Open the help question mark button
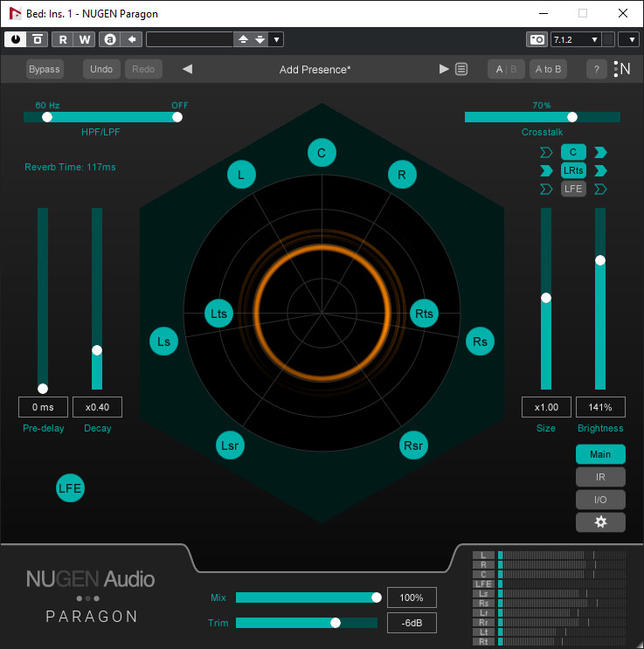This screenshot has height=649, width=644. [597, 69]
